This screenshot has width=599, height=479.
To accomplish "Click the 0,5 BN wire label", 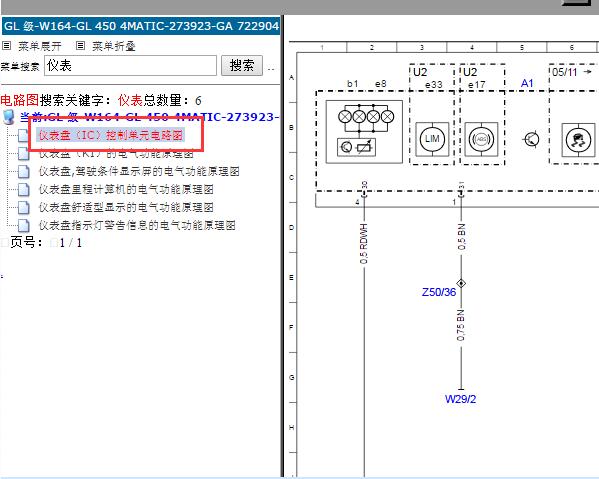I will tap(461, 237).
